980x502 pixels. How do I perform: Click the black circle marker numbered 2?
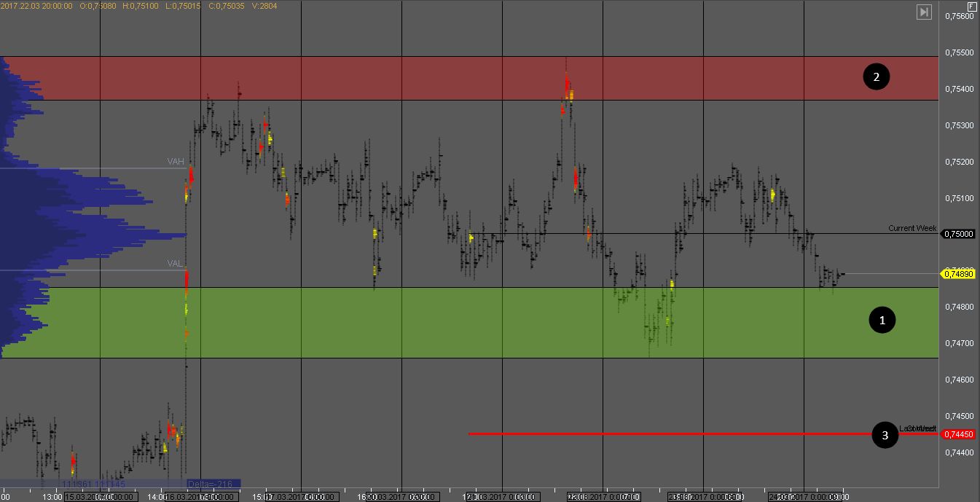point(876,77)
